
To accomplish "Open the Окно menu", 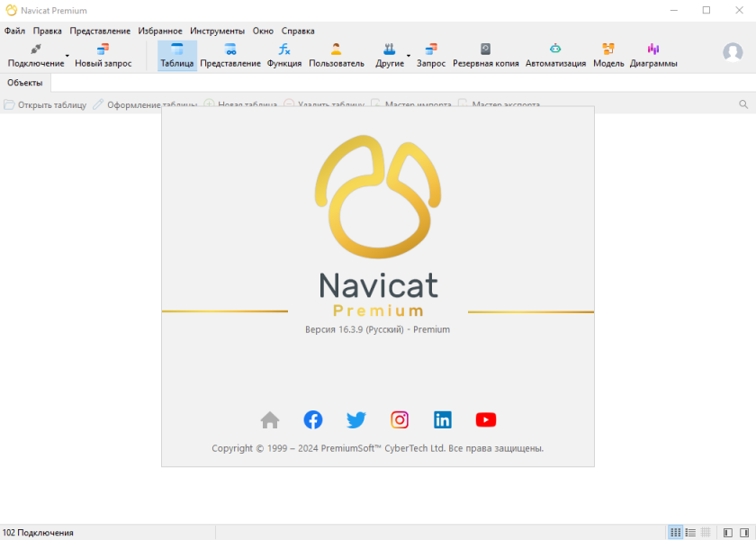I will [x=263, y=31].
